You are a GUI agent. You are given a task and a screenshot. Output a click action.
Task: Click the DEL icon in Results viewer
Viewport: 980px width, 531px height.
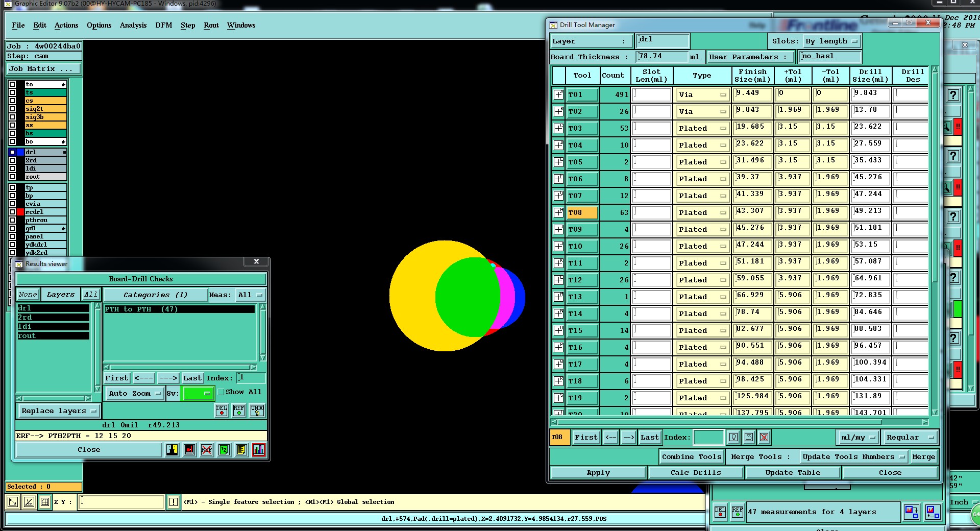pyautogui.click(x=222, y=411)
